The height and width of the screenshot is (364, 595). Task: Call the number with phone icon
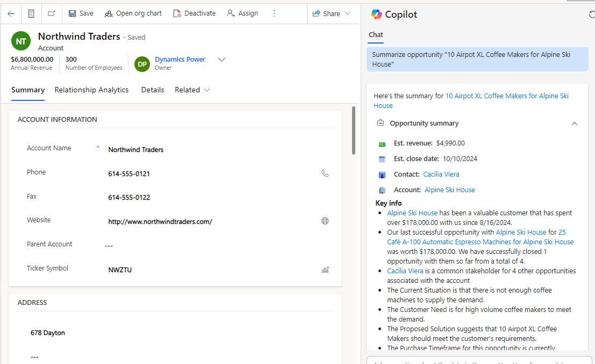325,173
